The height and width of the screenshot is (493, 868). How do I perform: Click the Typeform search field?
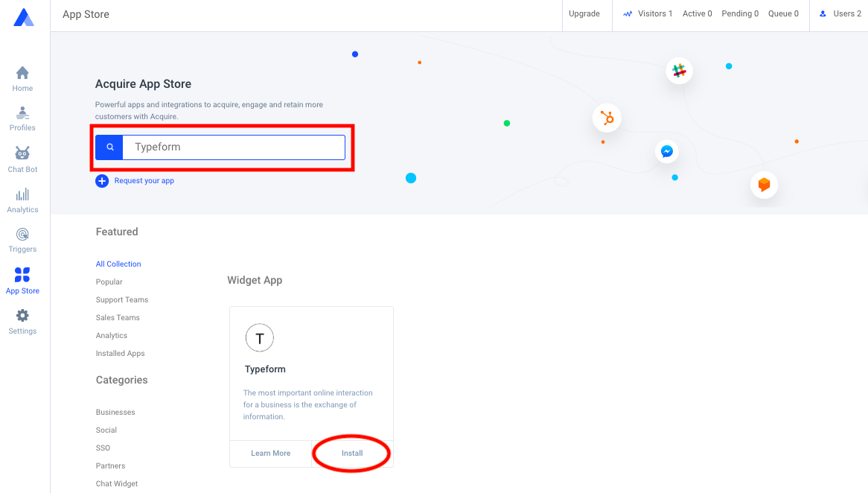(x=234, y=147)
